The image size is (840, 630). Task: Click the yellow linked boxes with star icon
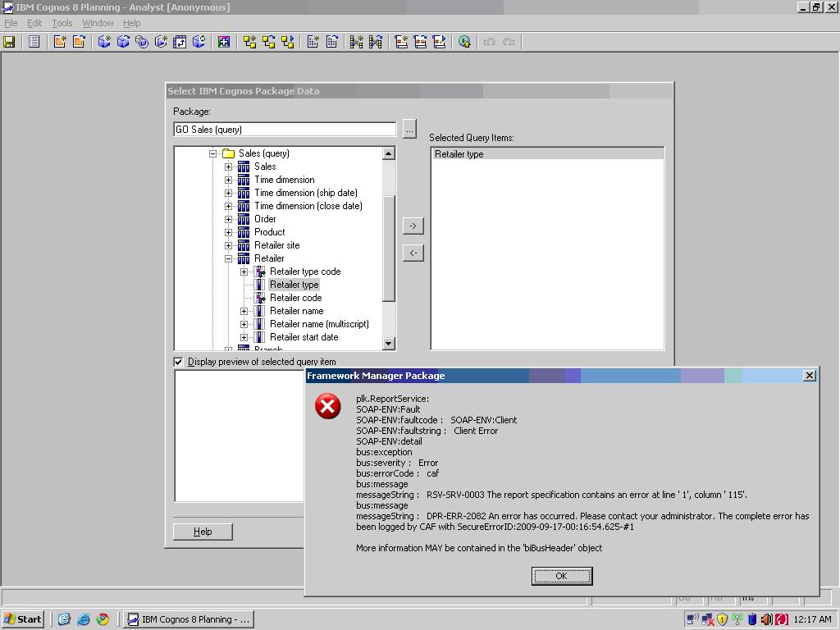[x=249, y=42]
